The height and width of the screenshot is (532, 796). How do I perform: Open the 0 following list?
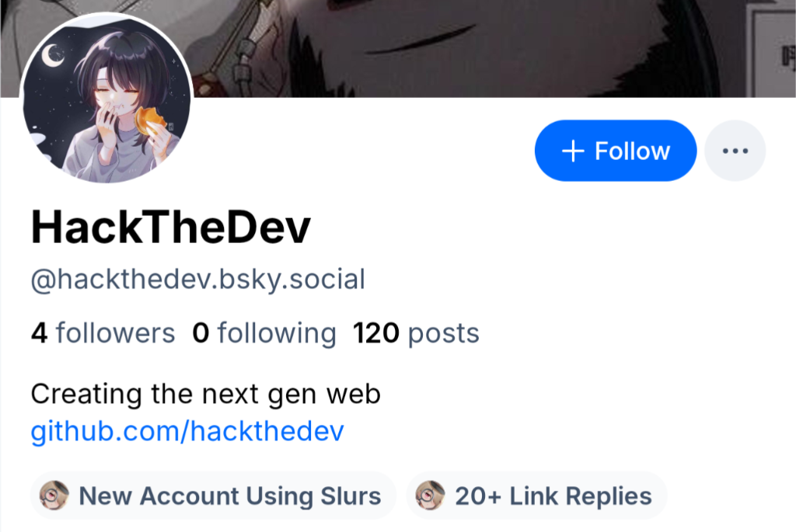tap(264, 333)
